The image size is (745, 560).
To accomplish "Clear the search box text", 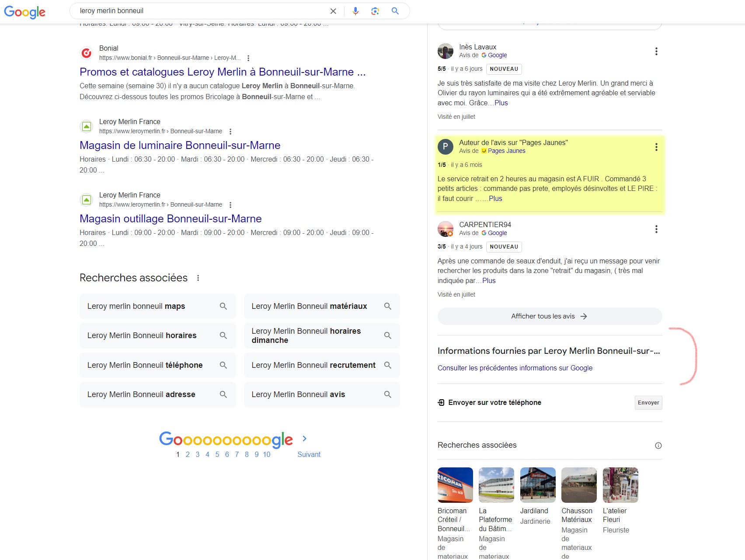I will (x=333, y=11).
